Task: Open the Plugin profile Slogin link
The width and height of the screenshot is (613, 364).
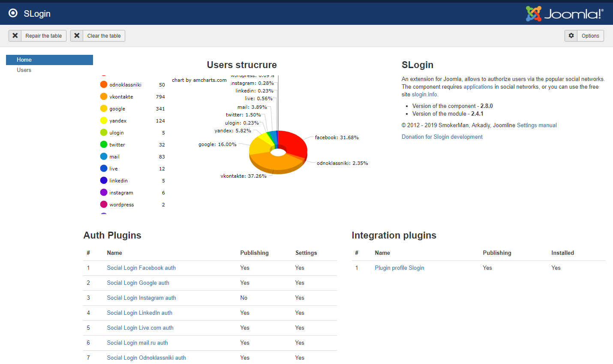Action: pyautogui.click(x=399, y=268)
